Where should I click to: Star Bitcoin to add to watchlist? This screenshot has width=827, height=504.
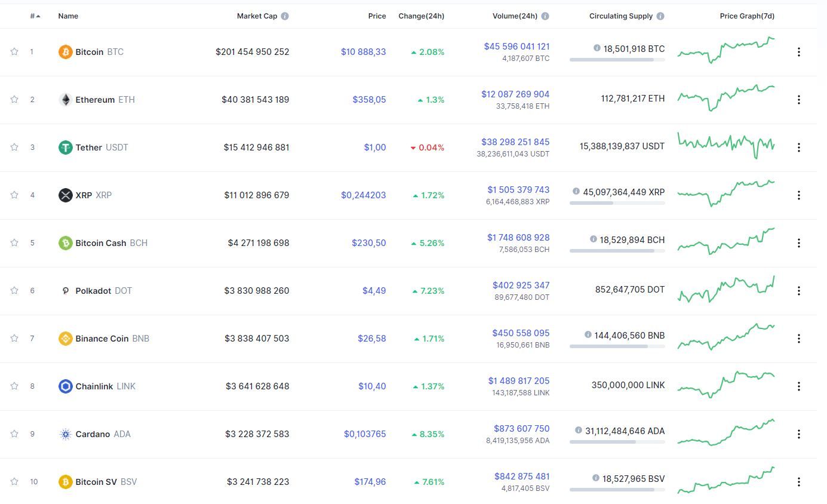coord(14,52)
